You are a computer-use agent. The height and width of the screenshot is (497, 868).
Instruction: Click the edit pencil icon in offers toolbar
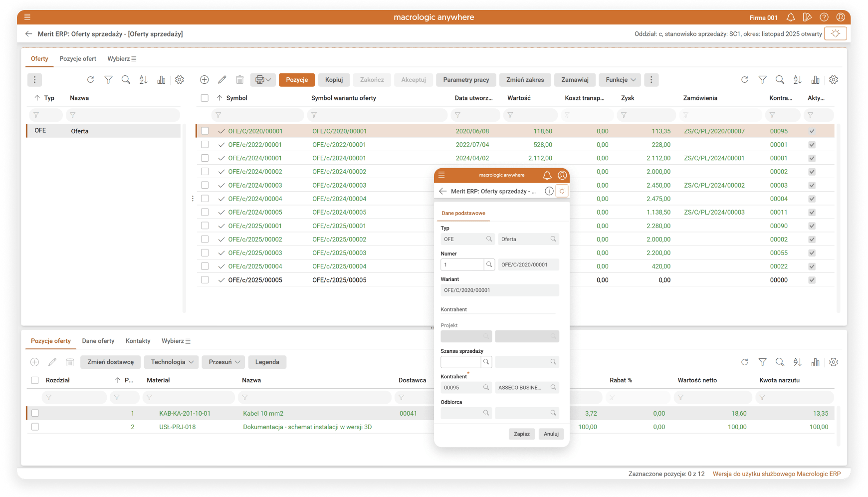coord(222,80)
